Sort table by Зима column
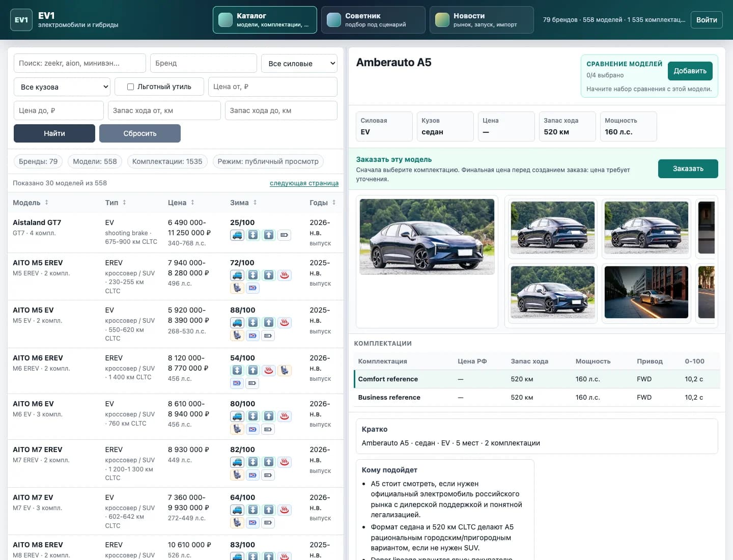733x560 pixels. 243,203
